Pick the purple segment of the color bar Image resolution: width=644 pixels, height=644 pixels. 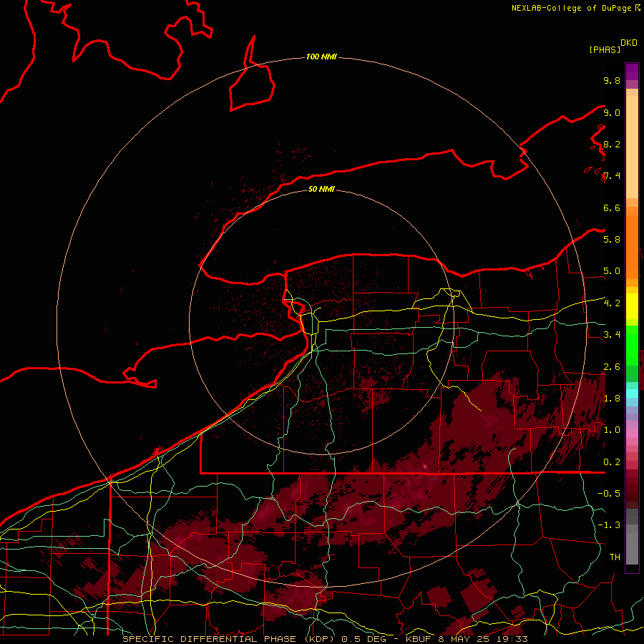[x=632, y=72]
